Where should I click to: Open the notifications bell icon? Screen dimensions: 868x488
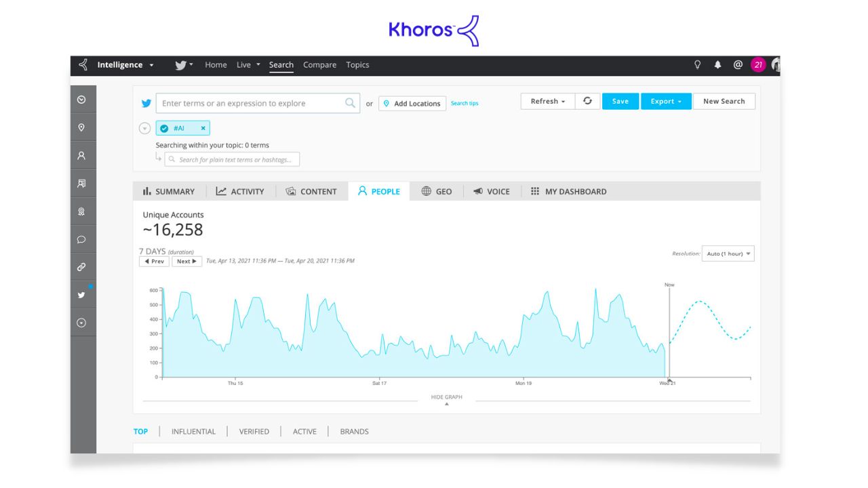coord(717,65)
